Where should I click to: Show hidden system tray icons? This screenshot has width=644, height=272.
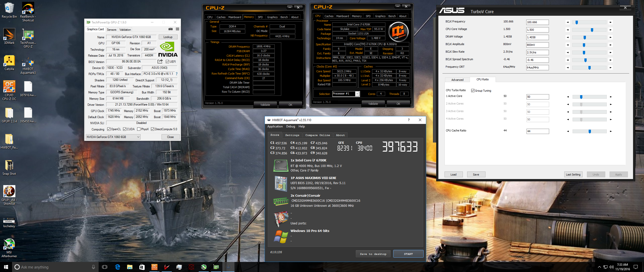pyautogui.click(x=599, y=267)
